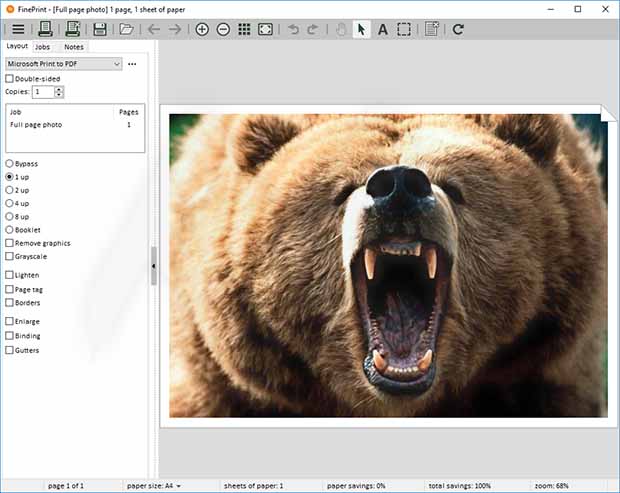Zoom in with plus icon
The image size is (620, 493).
[x=202, y=29]
